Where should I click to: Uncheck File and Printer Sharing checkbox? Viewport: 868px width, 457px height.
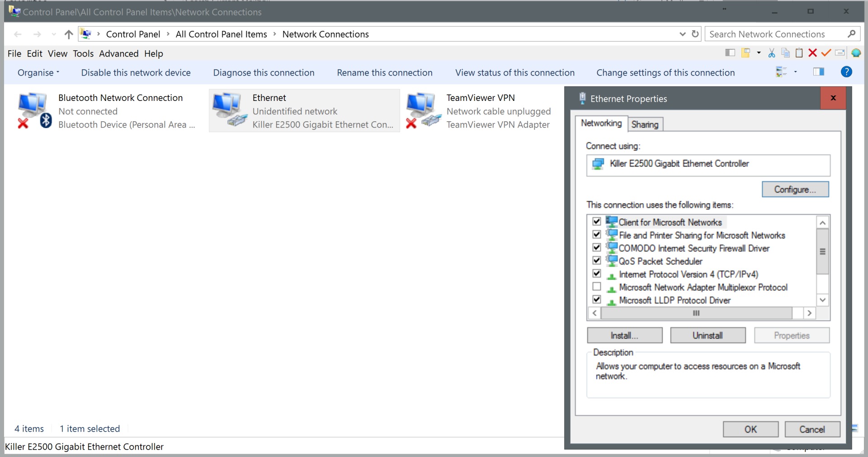click(597, 234)
